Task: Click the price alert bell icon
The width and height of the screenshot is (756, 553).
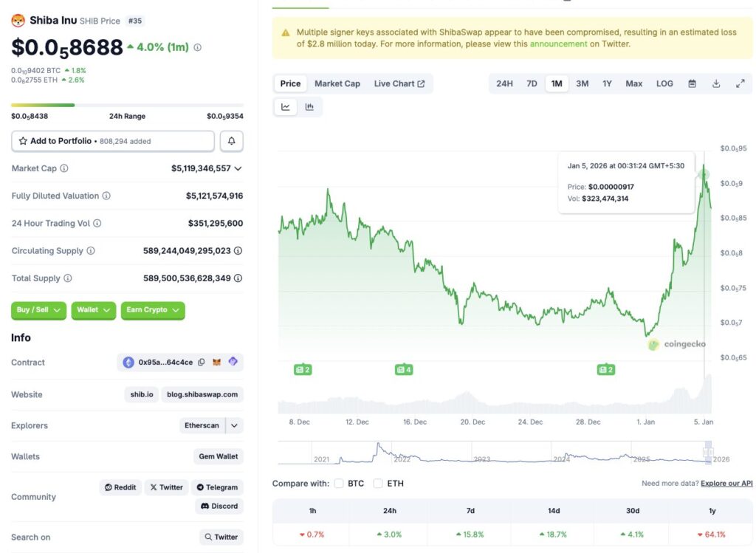Action: (231, 141)
